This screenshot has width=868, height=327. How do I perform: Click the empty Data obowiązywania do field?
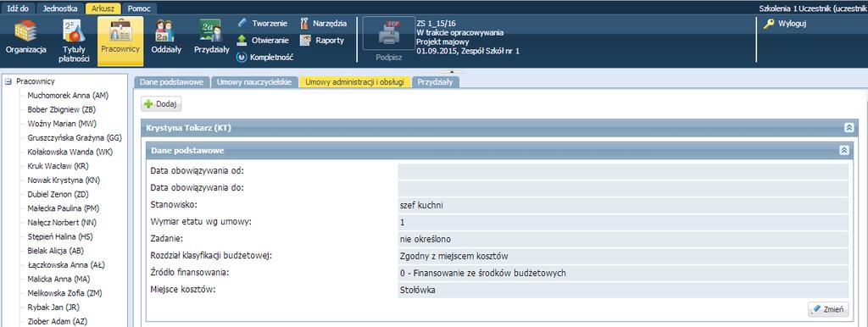coord(623,189)
